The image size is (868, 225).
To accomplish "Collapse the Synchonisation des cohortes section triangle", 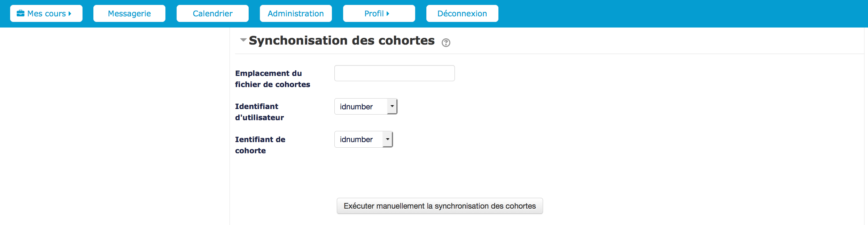I will (x=243, y=40).
